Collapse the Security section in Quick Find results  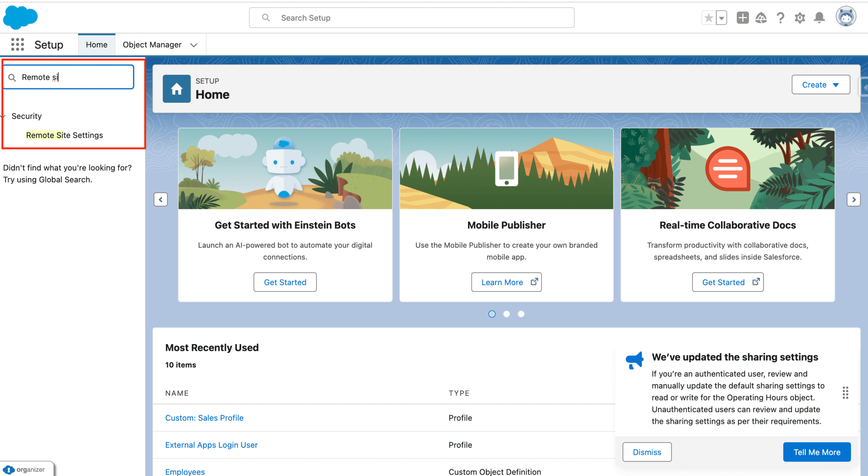(x=3, y=116)
